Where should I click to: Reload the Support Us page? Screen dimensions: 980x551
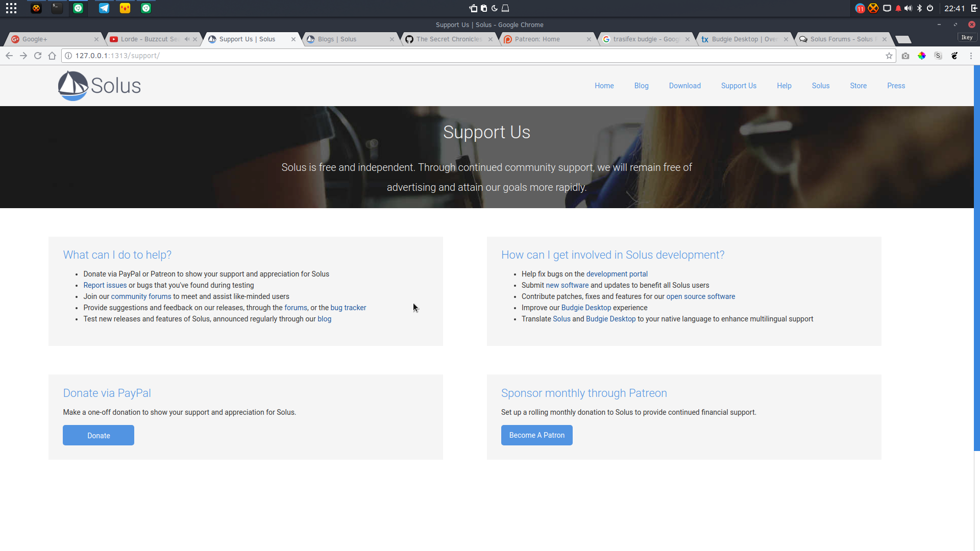38,56
